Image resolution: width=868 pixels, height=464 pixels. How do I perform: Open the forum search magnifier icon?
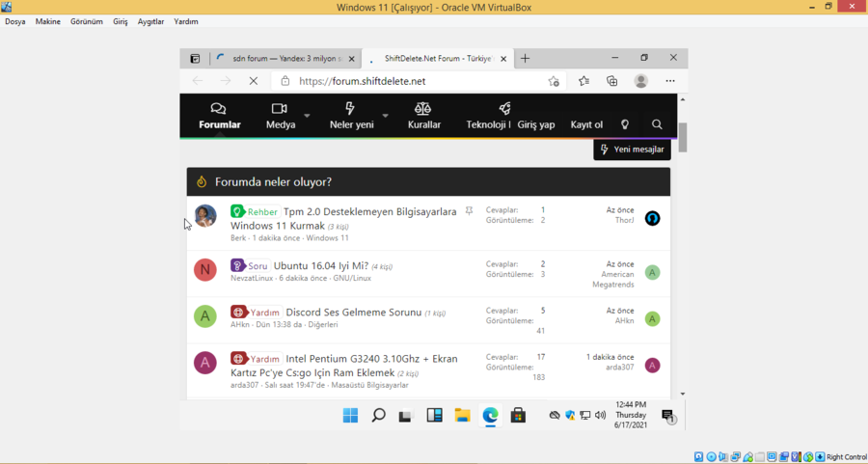[657, 124]
